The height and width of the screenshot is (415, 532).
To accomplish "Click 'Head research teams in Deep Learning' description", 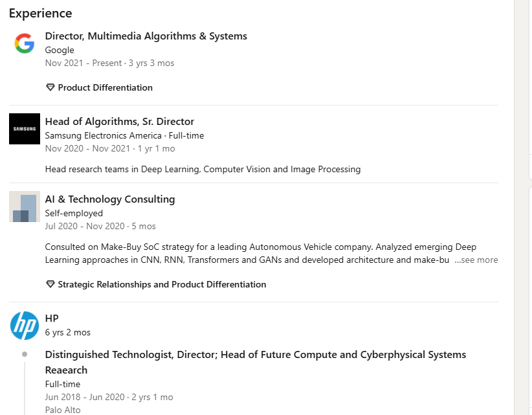I will 203,170.
